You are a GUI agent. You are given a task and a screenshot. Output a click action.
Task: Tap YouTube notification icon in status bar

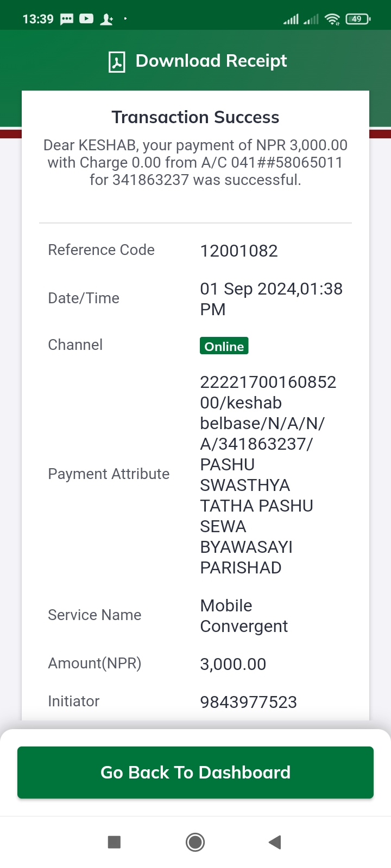[x=86, y=19]
